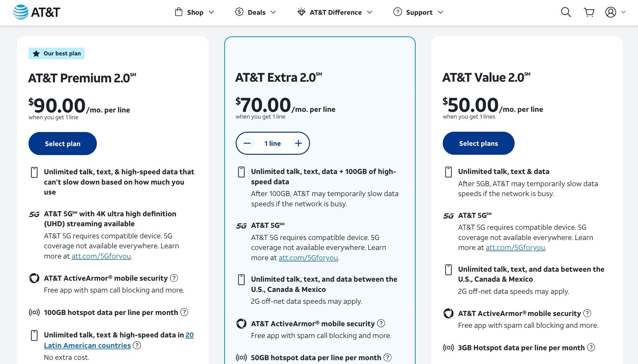Image resolution: width=638 pixels, height=364 pixels.
Task: Click the Deals dollar-coin icon
Action: tap(239, 12)
